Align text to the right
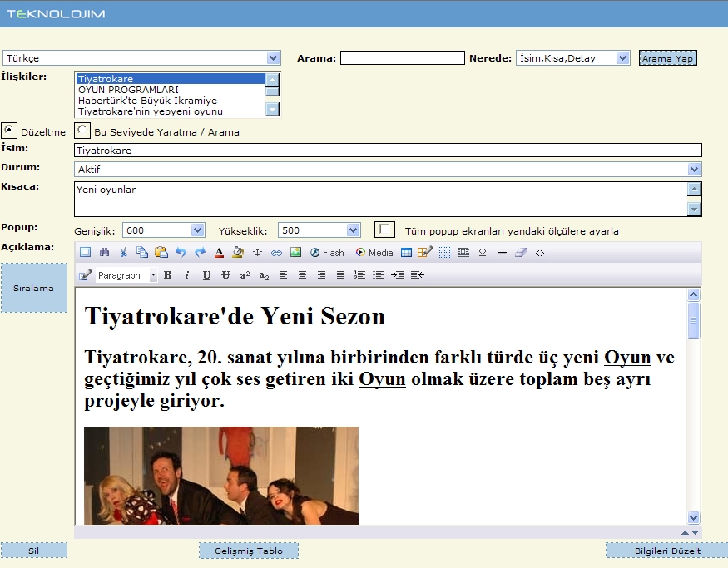The height and width of the screenshot is (568, 728). point(321,275)
